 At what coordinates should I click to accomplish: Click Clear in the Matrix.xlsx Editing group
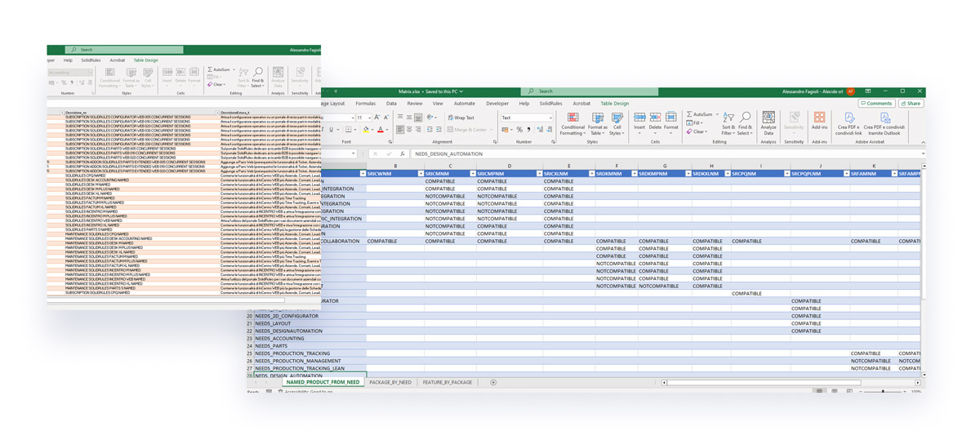click(697, 131)
